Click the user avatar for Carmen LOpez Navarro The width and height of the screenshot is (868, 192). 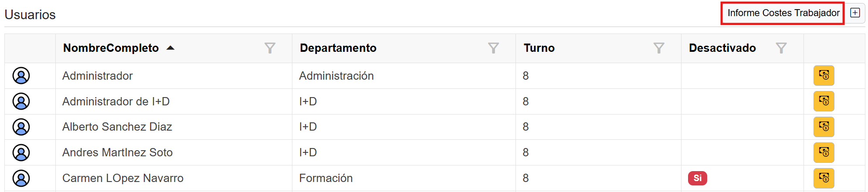[21, 178]
